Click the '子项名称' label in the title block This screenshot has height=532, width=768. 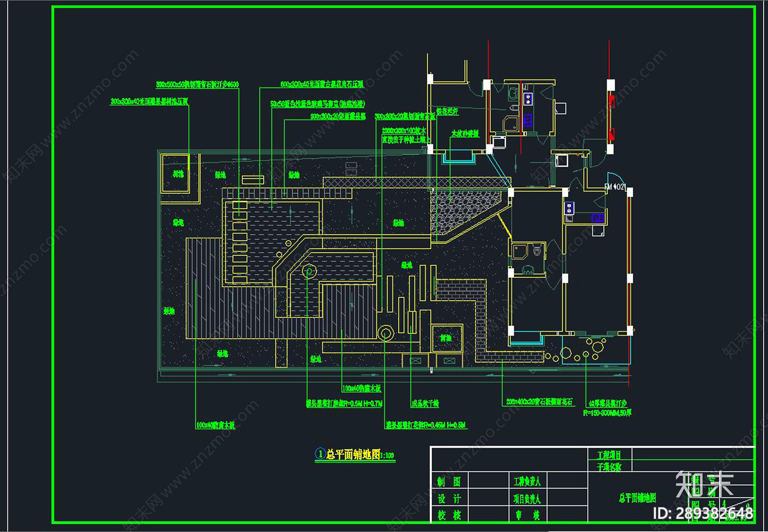coord(609,466)
